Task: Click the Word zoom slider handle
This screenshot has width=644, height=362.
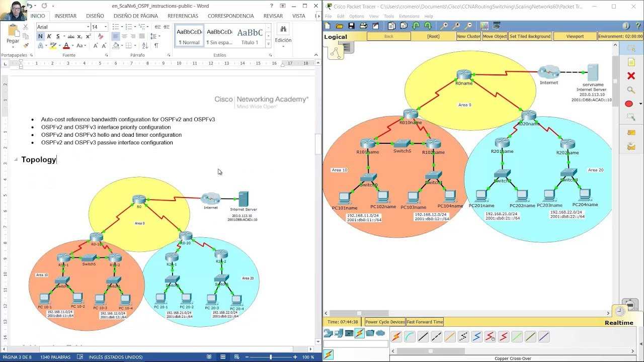Action: (271, 357)
